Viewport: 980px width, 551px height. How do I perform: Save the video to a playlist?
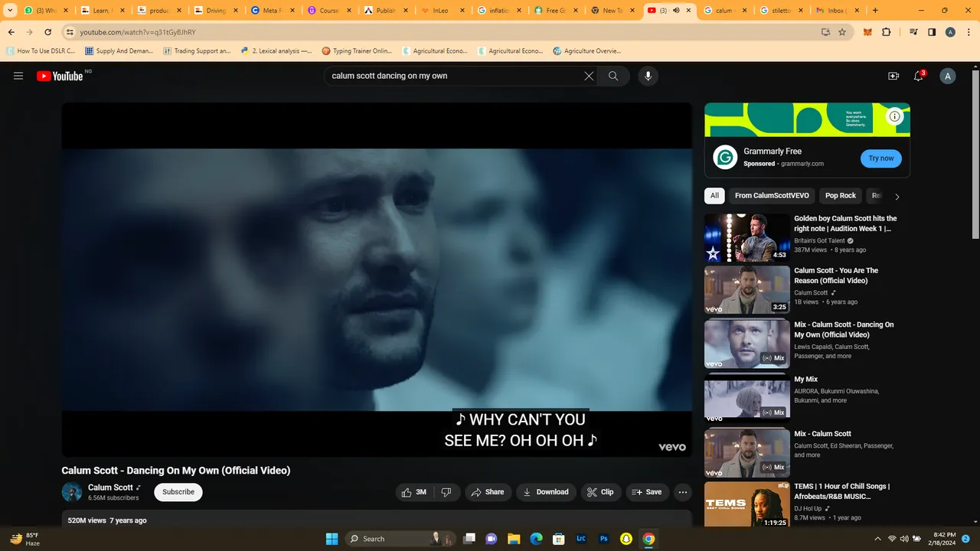point(647,492)
